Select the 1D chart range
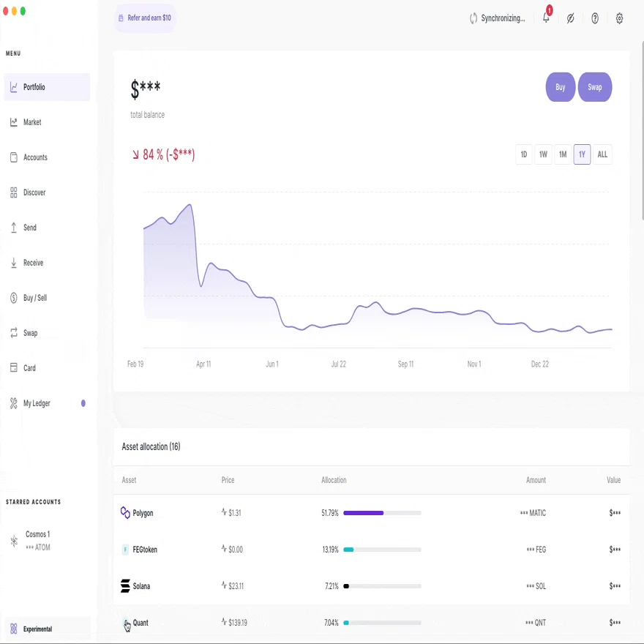This screenshot has height=644, width=644. click(524, 154)
